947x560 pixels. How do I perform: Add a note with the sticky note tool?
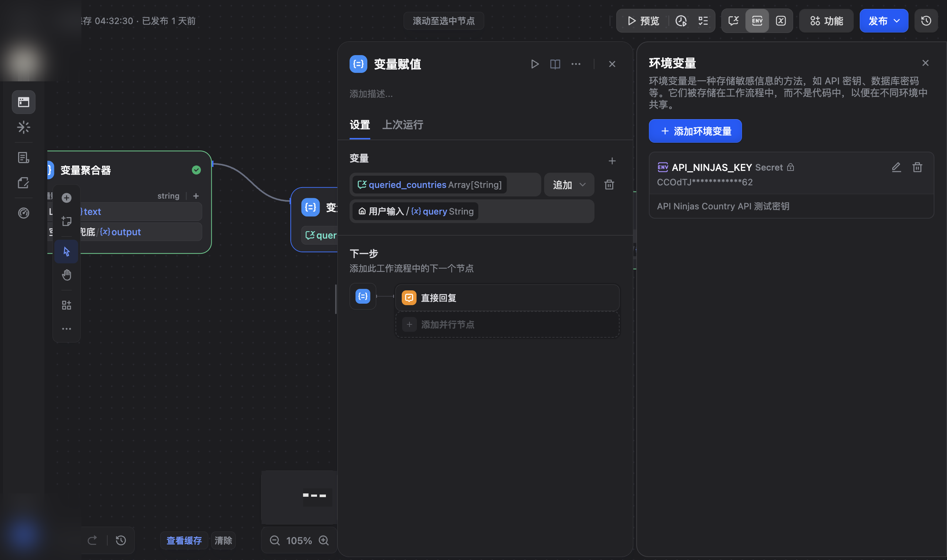tap(67, 221)
